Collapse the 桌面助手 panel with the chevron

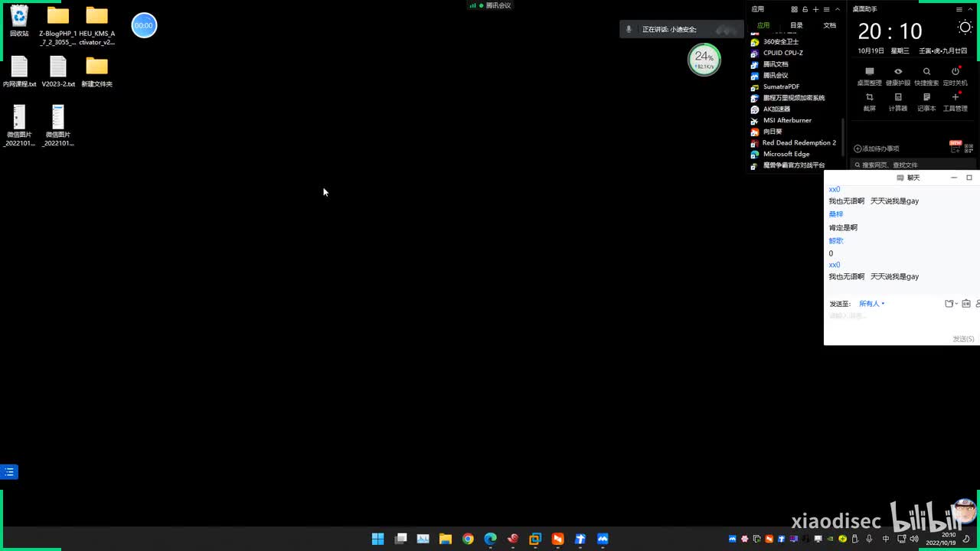[x=970, y=9]
